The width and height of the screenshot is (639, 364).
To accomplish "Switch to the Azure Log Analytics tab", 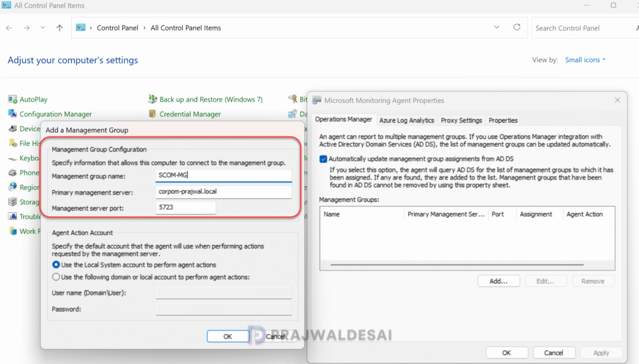I will (x=406, y=120).
